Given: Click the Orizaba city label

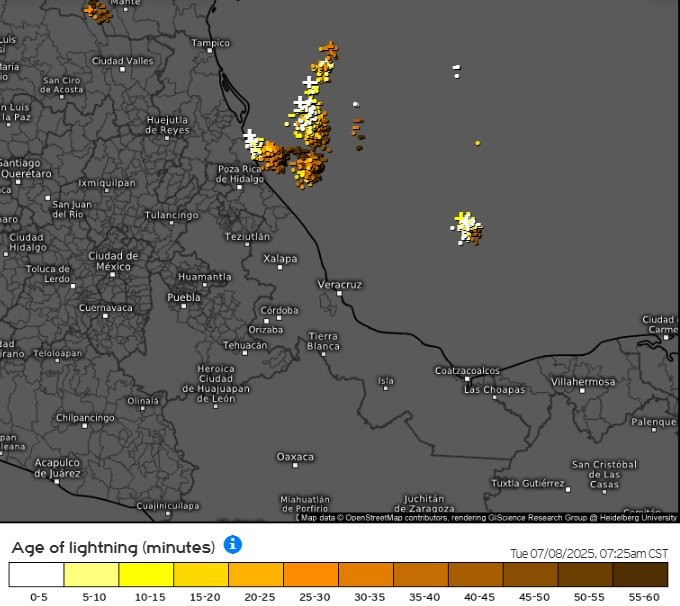Looking at the screenshot, I should (x=266, y=330).
